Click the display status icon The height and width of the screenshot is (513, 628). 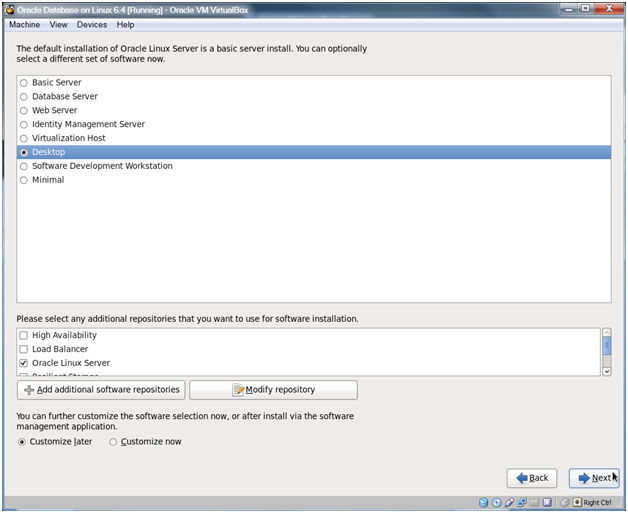(x=546, y=503)
